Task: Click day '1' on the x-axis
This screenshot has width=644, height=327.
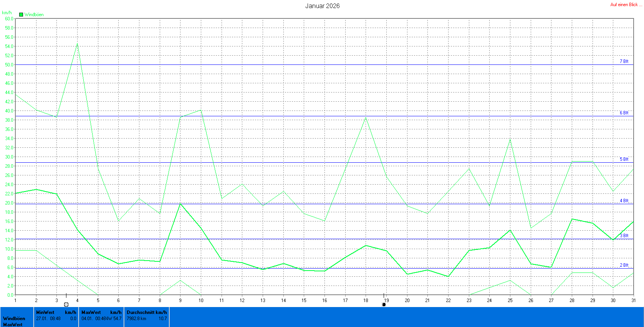Action: click(15, 301)
